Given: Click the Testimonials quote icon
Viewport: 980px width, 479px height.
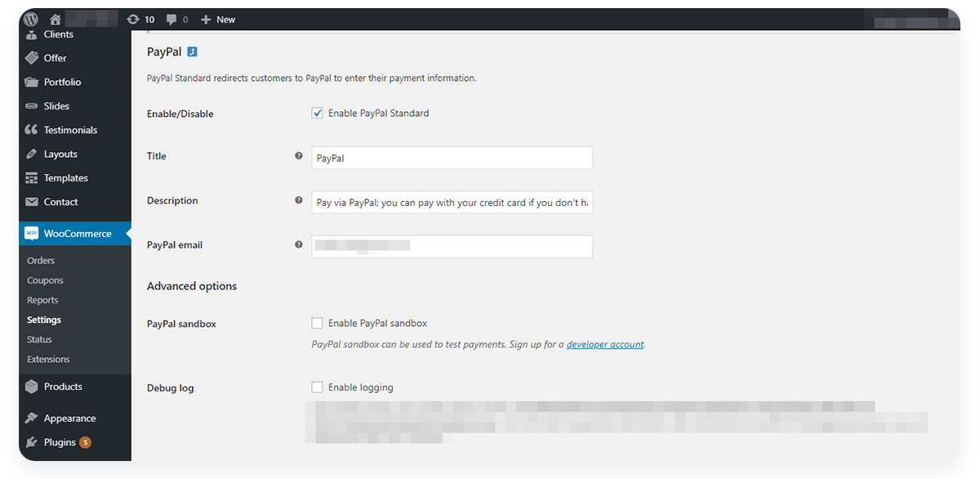Looking at the screenshot, I should pos(32,130).
